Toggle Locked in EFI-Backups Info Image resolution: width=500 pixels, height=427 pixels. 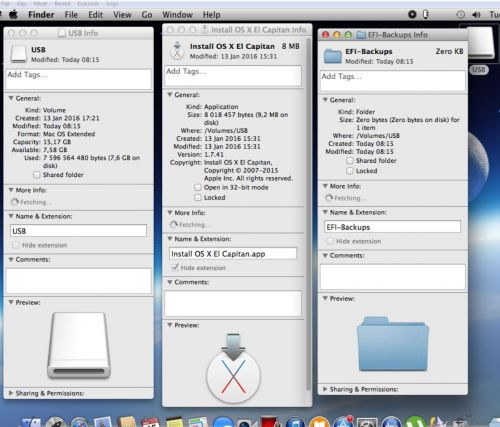[350, 171]
